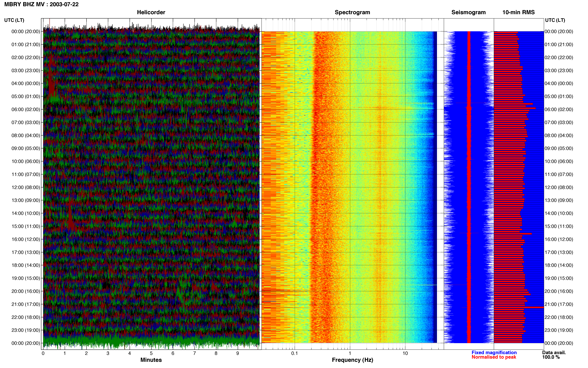Viewport: 588px width, 368px height.
Task: Click left time label 09:00 (05:00)
Action: click(x=26, y=148)
